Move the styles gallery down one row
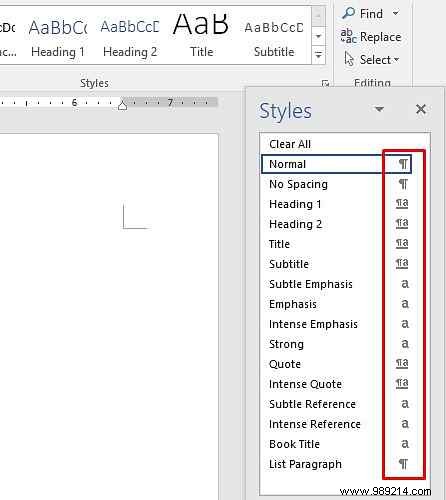The width and height of the screenshot is (446, 500). [318, 36]
